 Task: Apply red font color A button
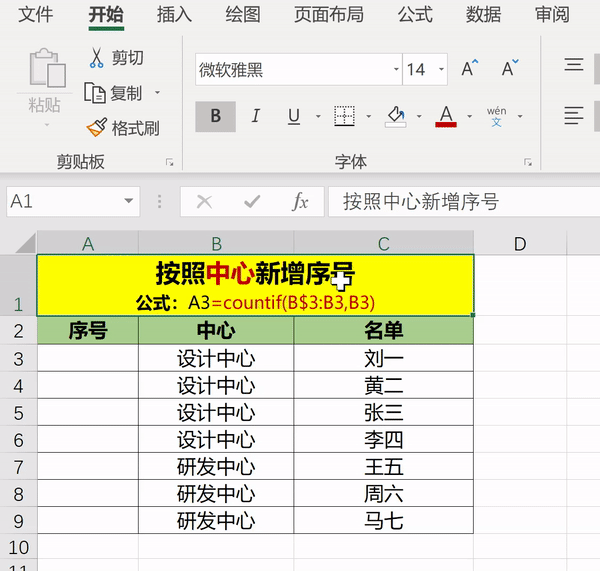point(446,116)
